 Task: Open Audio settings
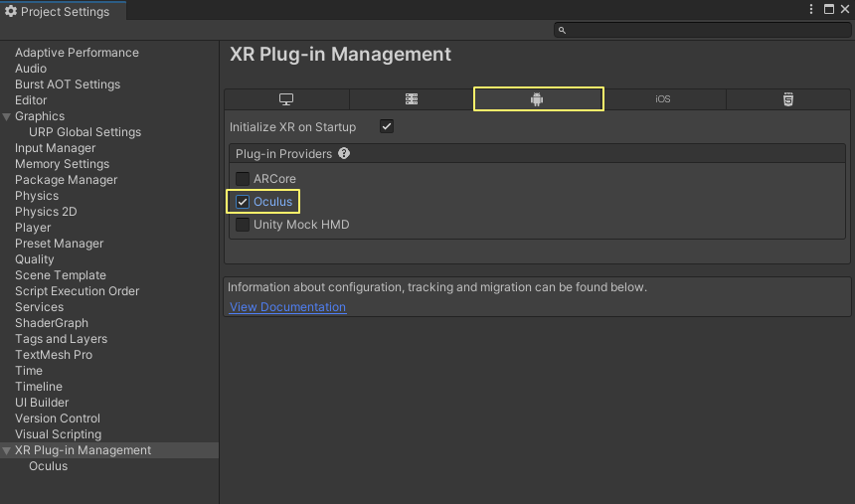pyautogui.click(x=31, y=69)
